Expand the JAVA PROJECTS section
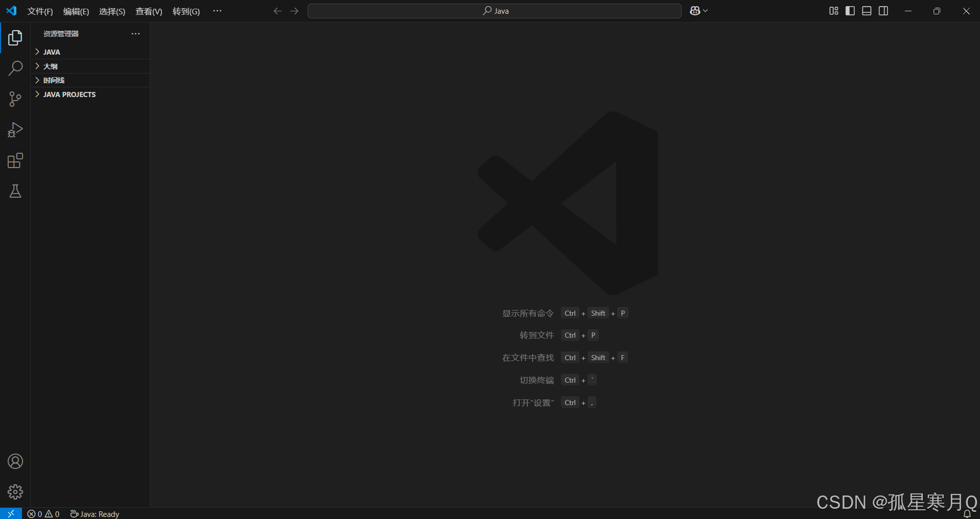 click(x=90, y=95)
